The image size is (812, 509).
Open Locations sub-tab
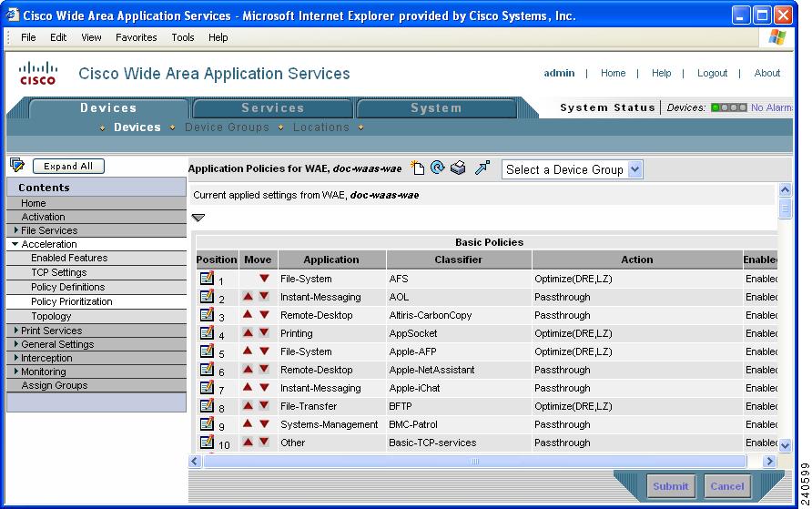(x=320, y=127)
